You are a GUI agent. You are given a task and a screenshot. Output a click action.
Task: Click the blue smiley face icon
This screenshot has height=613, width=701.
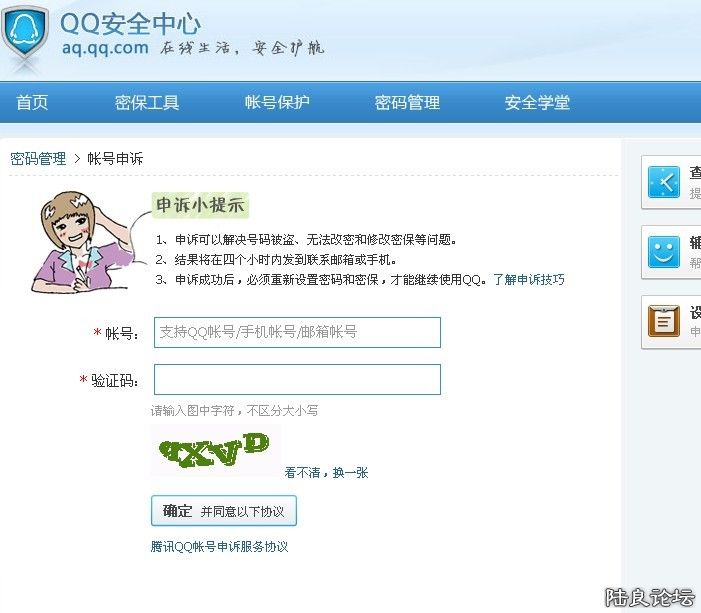point(664,252)
